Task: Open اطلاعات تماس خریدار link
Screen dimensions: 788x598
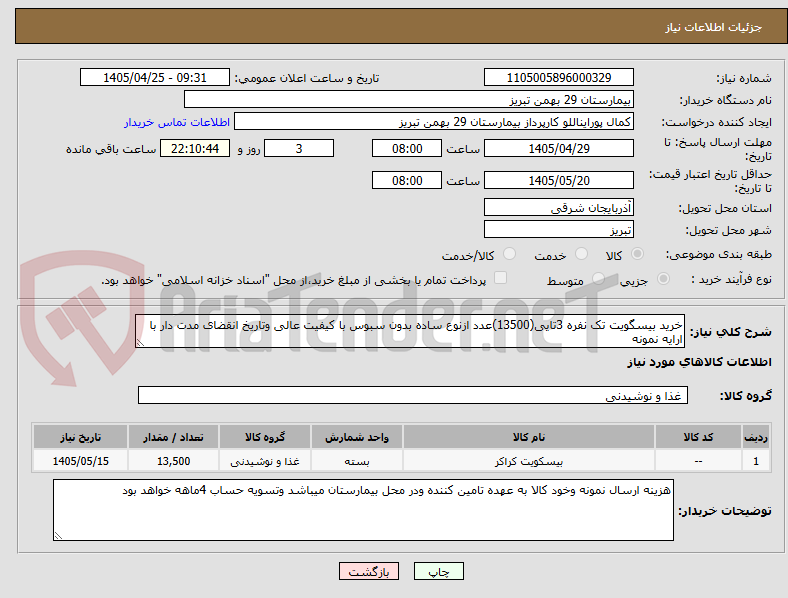Action: 177,122
